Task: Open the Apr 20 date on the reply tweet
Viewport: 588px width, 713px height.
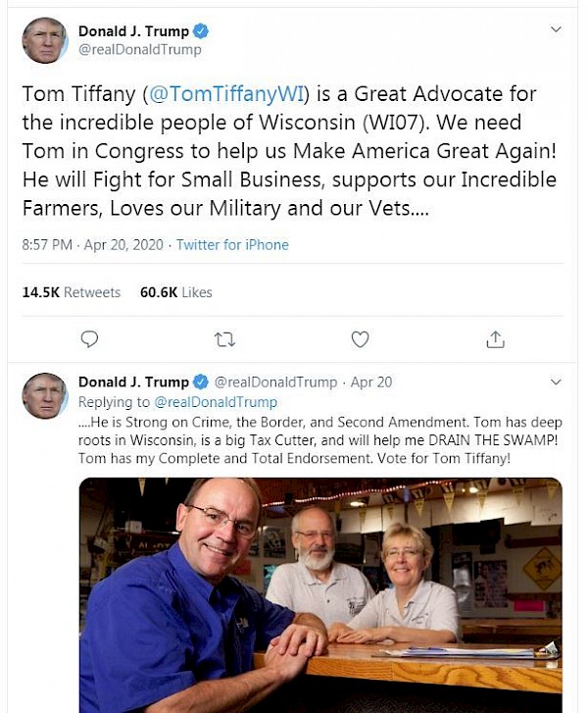Action: (370, 382)
